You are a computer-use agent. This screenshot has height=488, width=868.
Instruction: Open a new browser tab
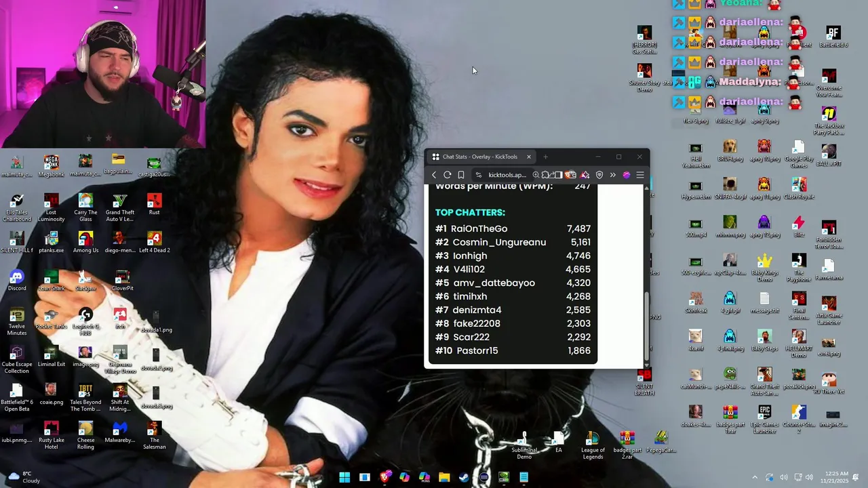545,157
